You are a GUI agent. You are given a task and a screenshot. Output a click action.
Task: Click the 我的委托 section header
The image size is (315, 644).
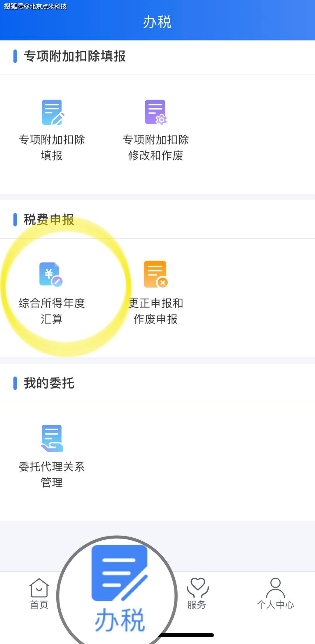click(49, 383)
